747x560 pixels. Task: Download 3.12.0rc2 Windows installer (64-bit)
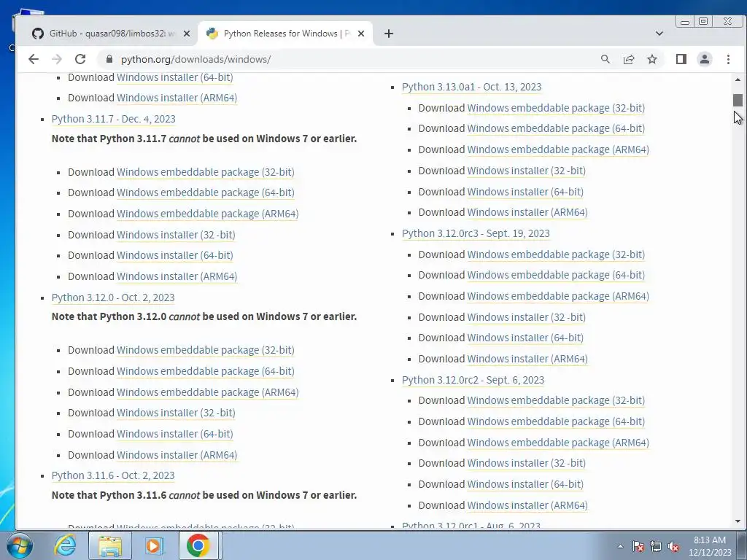(525, 484)
